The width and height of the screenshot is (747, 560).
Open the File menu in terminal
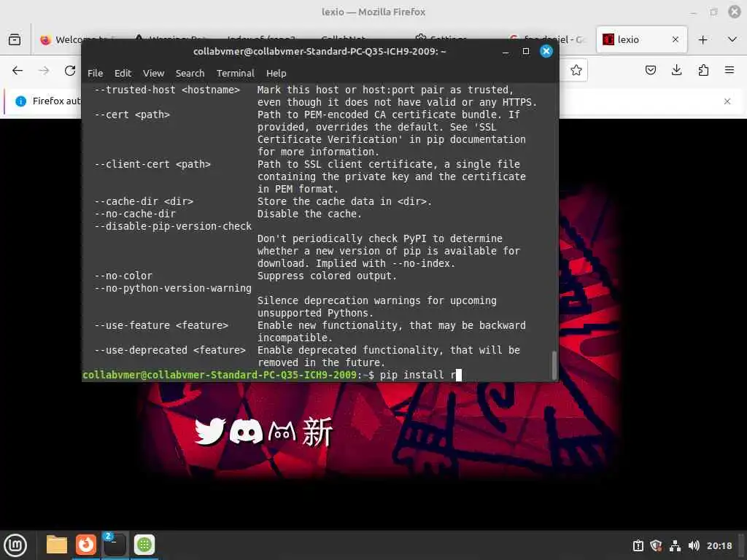pos(96,74)
